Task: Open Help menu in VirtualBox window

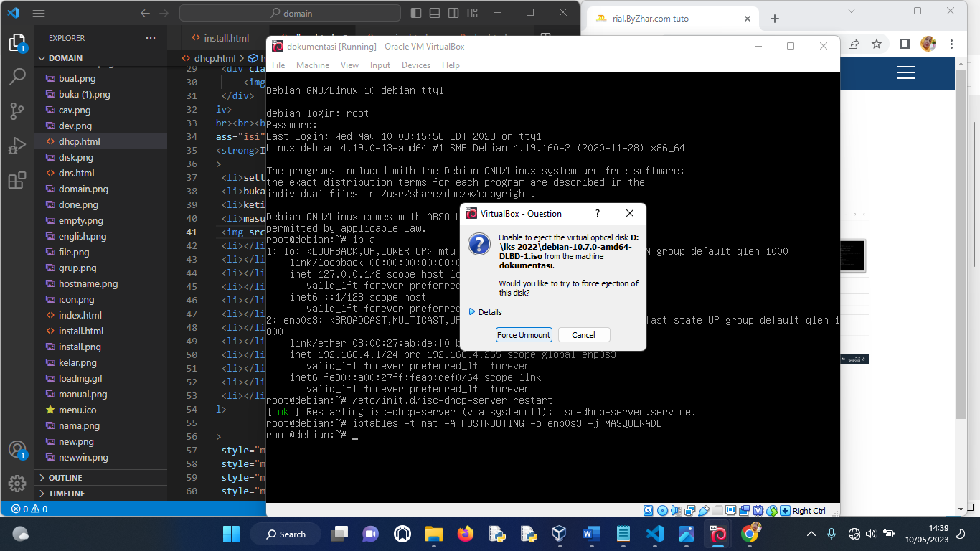Action: (x=451, y=65)
